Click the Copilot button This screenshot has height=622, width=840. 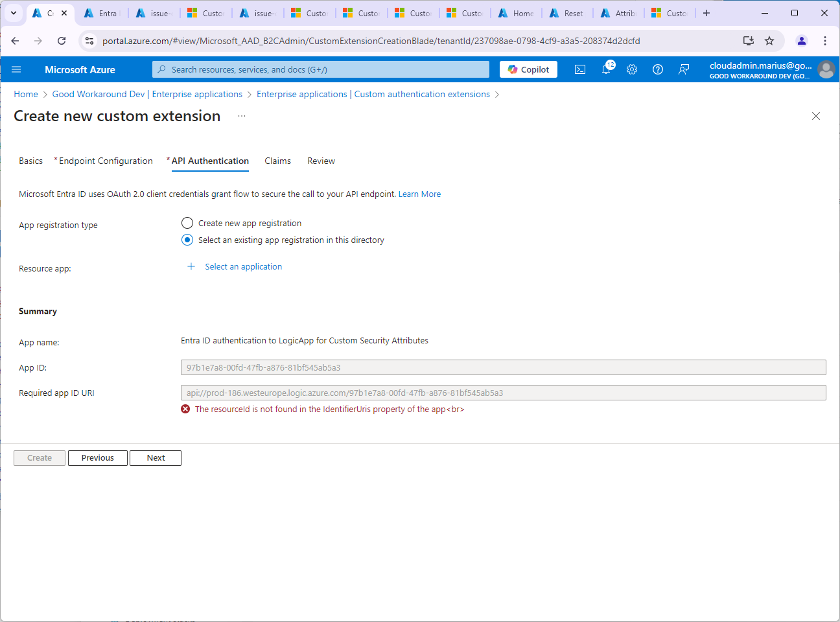pos(528,69)
